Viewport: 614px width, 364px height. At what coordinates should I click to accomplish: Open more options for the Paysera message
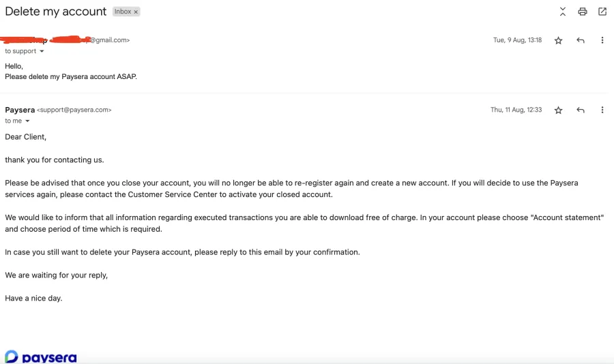[x=602, y=110]
